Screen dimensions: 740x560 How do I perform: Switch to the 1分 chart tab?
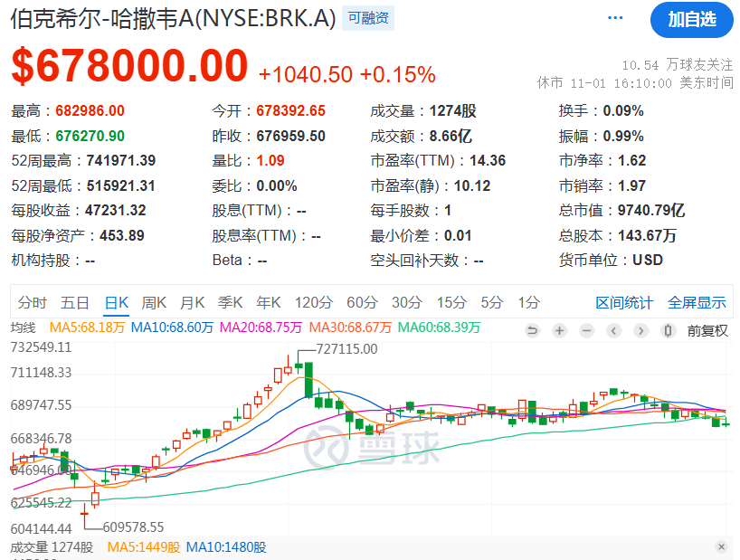529,302
